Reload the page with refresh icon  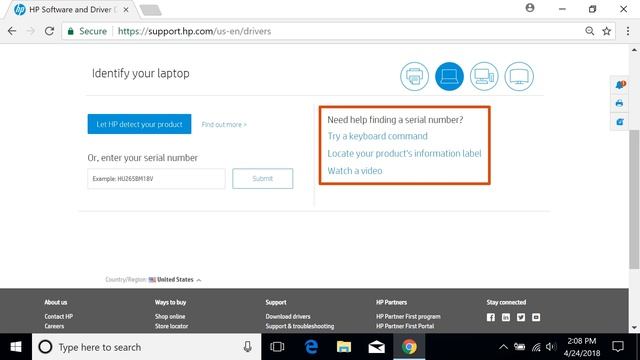(x=49, y=31)
